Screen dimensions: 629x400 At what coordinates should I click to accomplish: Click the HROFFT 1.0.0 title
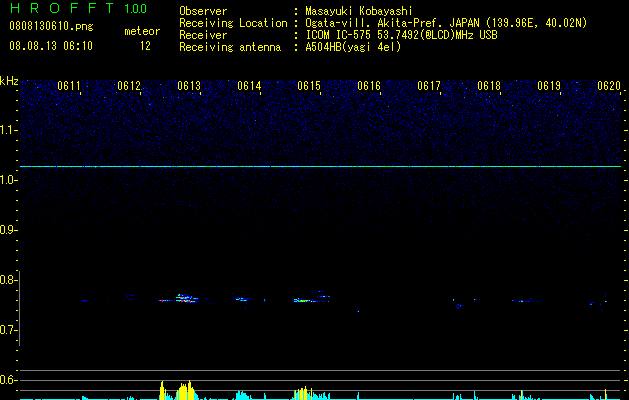click(79, 8)
